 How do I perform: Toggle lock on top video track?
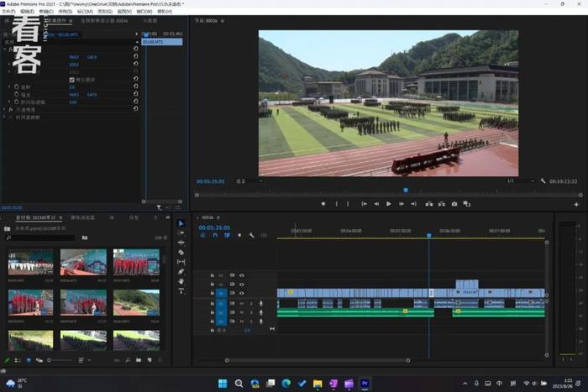click(x=213, y=274)
